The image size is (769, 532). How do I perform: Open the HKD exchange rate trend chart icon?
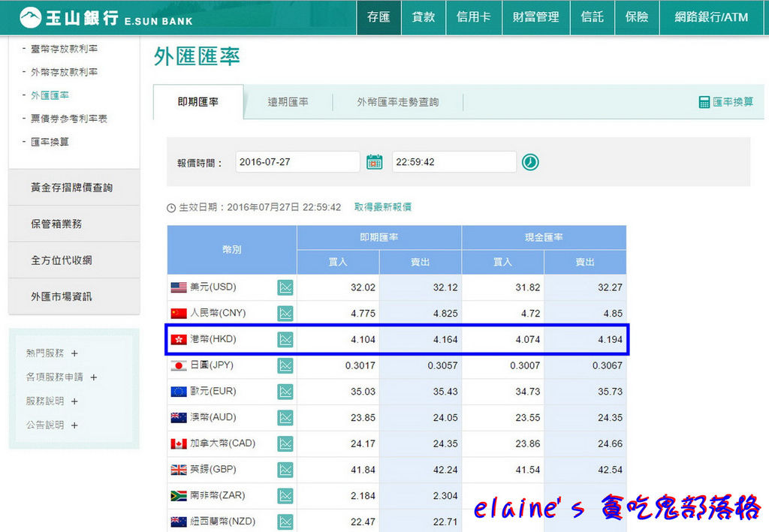[x=285, y=339]
